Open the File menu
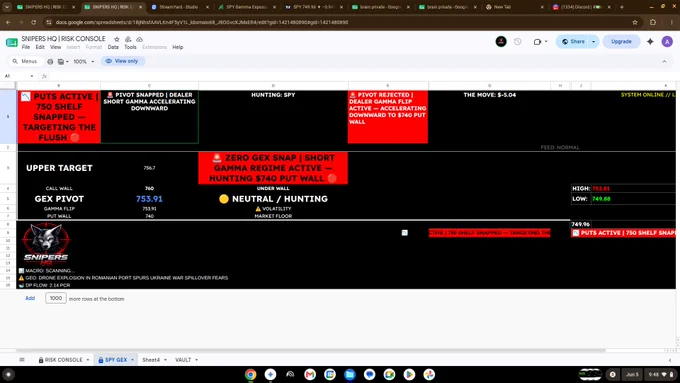Image resolution: width=680 pixels, height=383 pixels. pyautogui.click(x=26, y=47)
